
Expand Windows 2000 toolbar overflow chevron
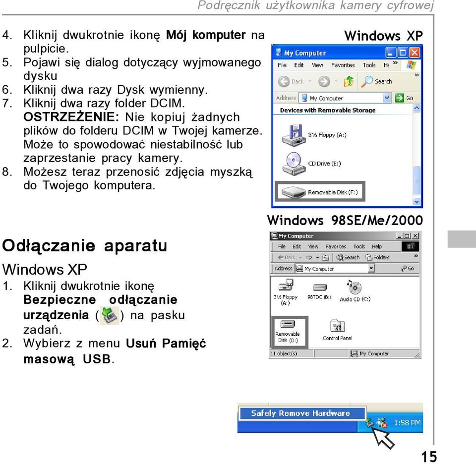coord(416,255)
